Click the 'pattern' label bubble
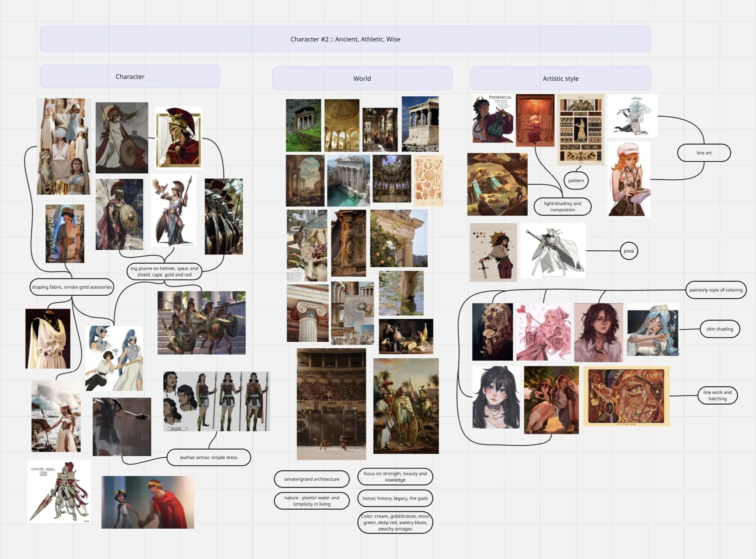This screenshot has height=559, width=756. tap(576, 181)
